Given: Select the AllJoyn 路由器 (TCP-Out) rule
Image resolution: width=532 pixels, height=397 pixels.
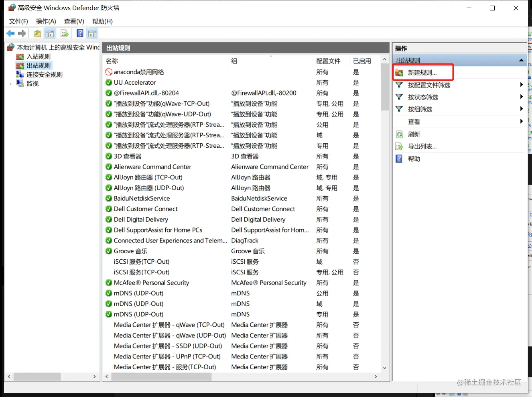Looking at the screenshot, I should tap(148, 177).
